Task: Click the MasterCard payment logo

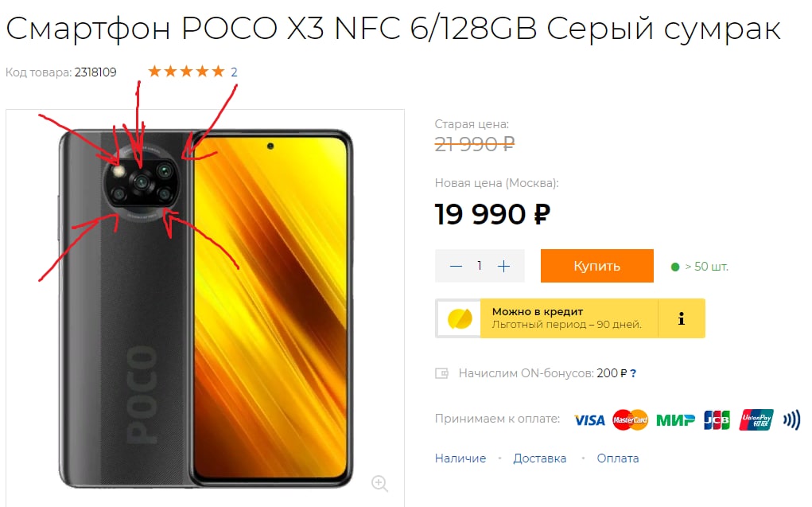Action: [630, 420]
